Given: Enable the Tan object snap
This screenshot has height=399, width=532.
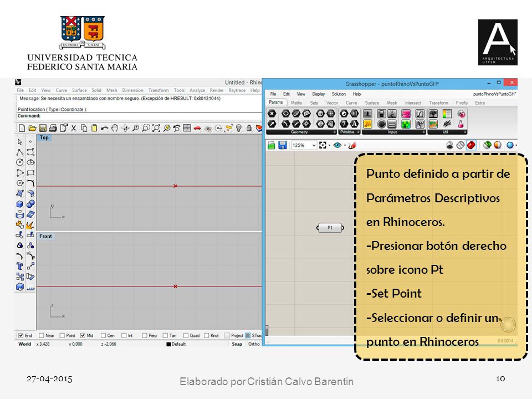Looking at the screenshot, I should (165, 336).
